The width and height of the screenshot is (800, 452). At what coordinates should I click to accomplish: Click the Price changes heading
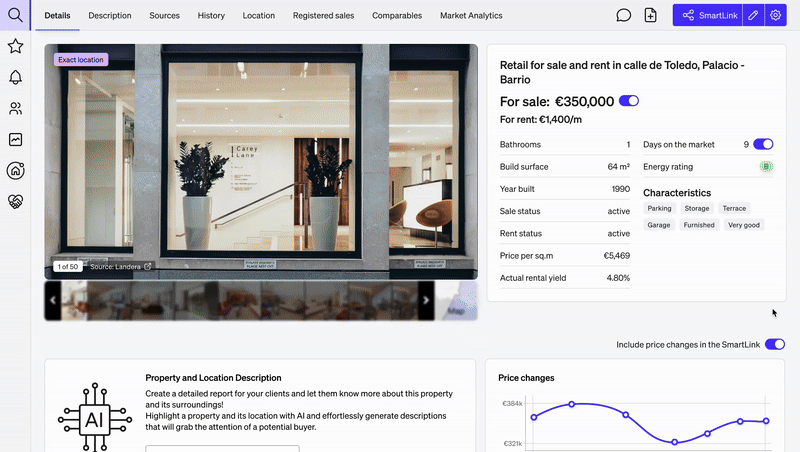point(526,378)
